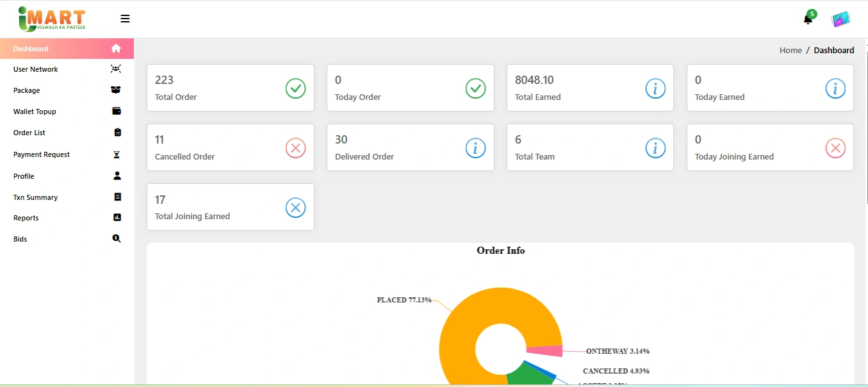This screenshot has width=868, height=387.
Task: Click the Home breadcrumb link
Action: [790, 50]
